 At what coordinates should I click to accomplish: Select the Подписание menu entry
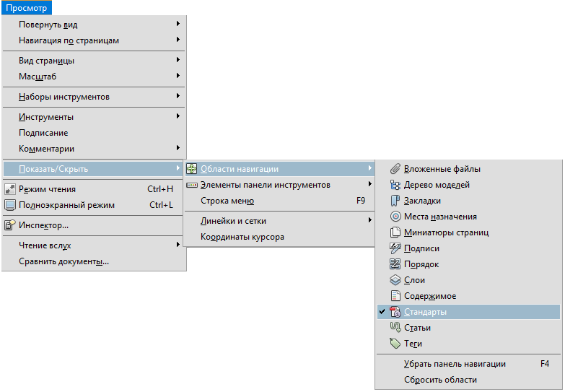pos(43,133)
